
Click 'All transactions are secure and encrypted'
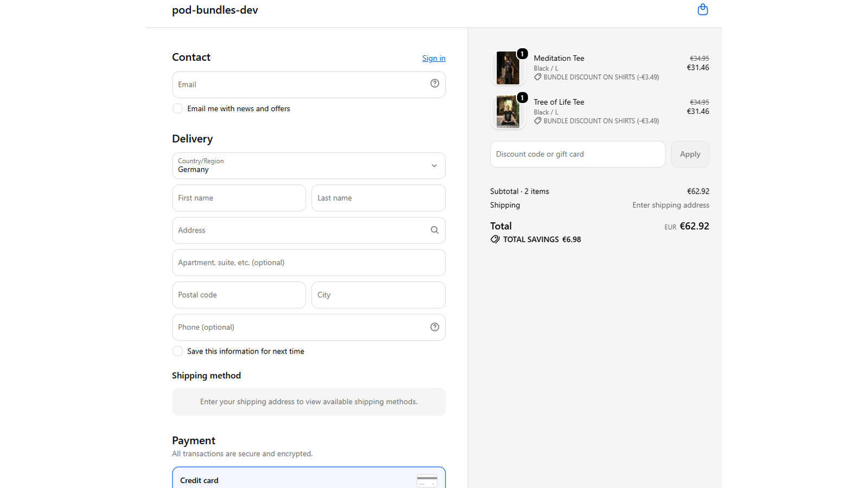point(242,454)
